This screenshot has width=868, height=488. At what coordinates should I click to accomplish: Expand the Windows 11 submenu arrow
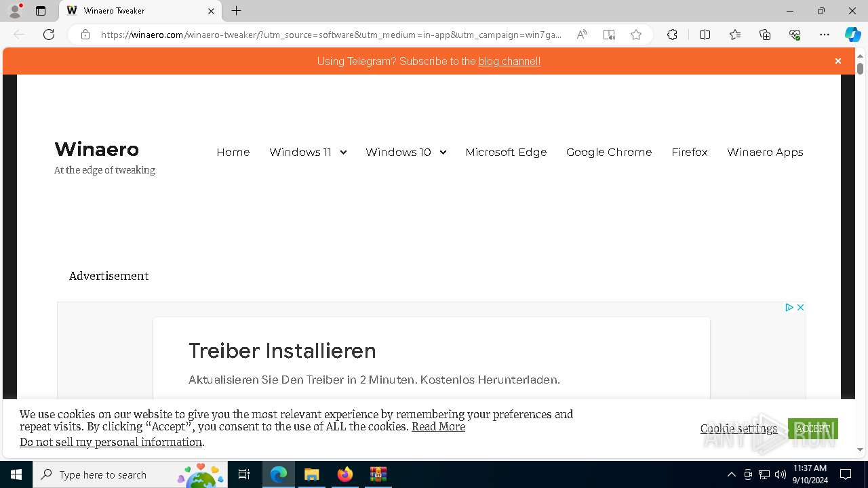coord(343,152)
